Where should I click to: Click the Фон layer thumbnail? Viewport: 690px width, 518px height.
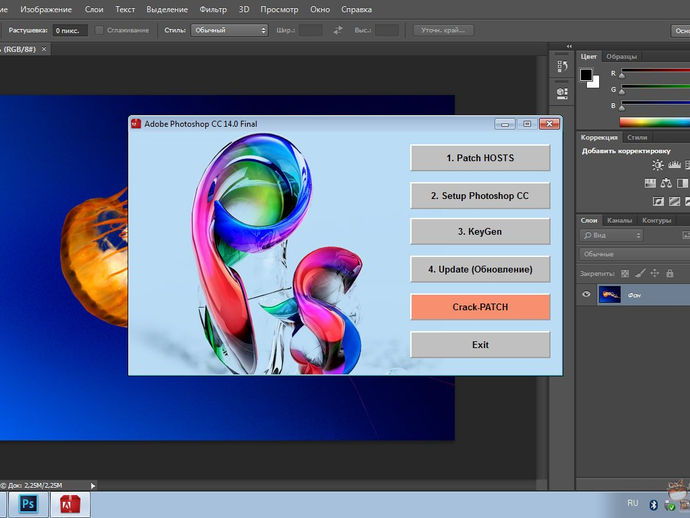tap(609, 294)
